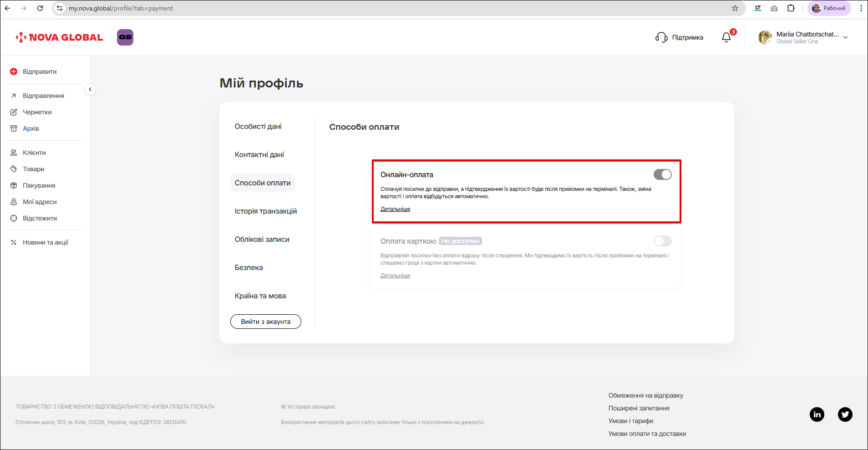The height and width of the screenshot is (450, 868).
Task: Open the GS purple app icon
Action: click(125, 37)
